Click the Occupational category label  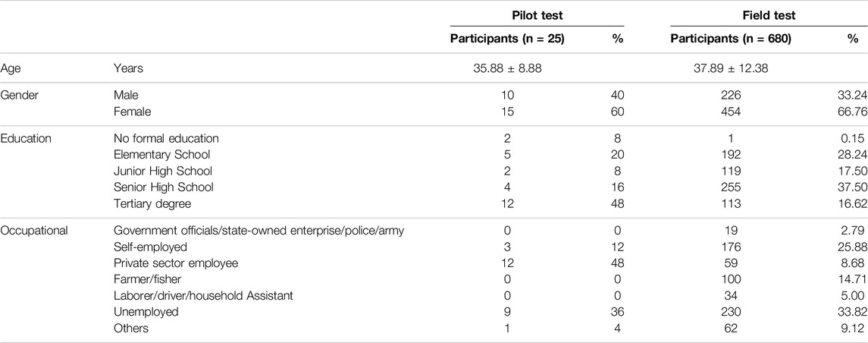(34, 231)
